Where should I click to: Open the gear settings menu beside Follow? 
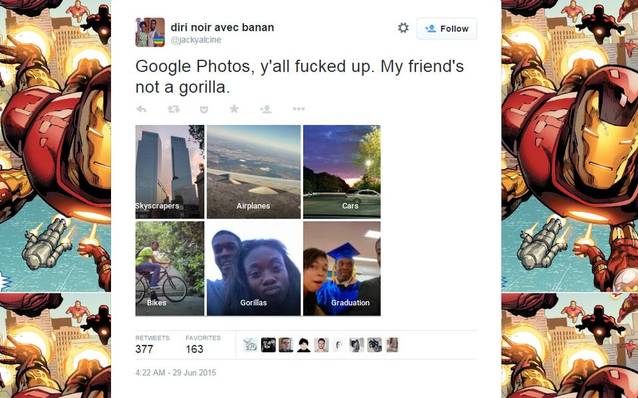(x=403, y=28)
